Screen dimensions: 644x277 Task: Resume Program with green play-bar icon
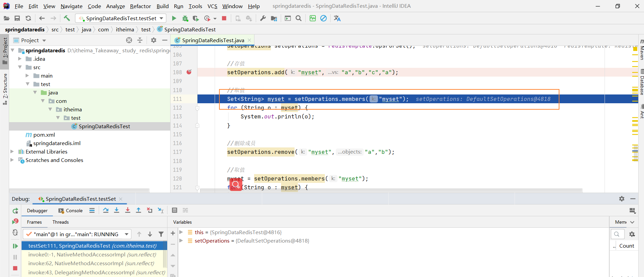[x=15, y=246]
